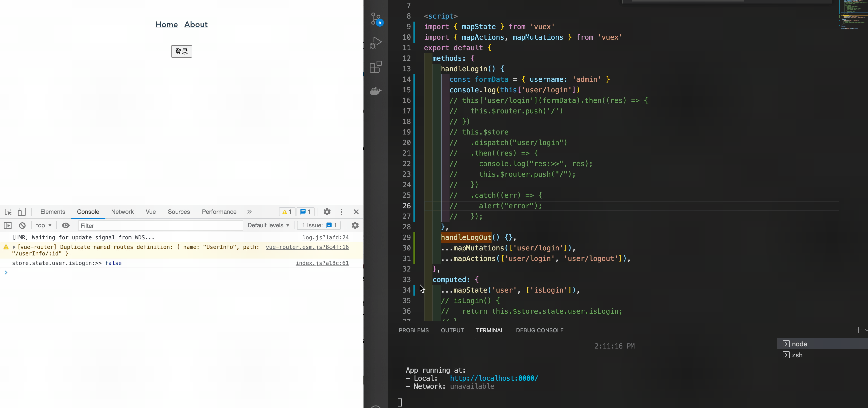Toggle Default levels dropdown filter

(268, 225)
